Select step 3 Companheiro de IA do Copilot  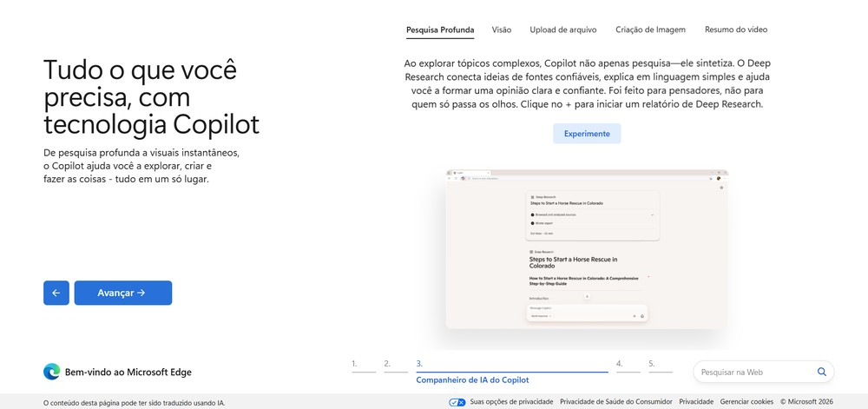511,372
